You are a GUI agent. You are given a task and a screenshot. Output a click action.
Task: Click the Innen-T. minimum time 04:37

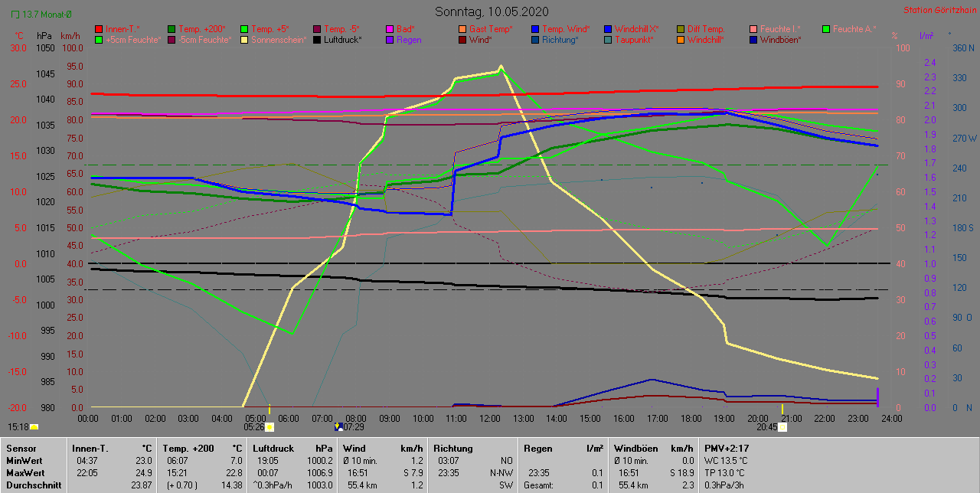pyautogui.click(x=86, y=461)
